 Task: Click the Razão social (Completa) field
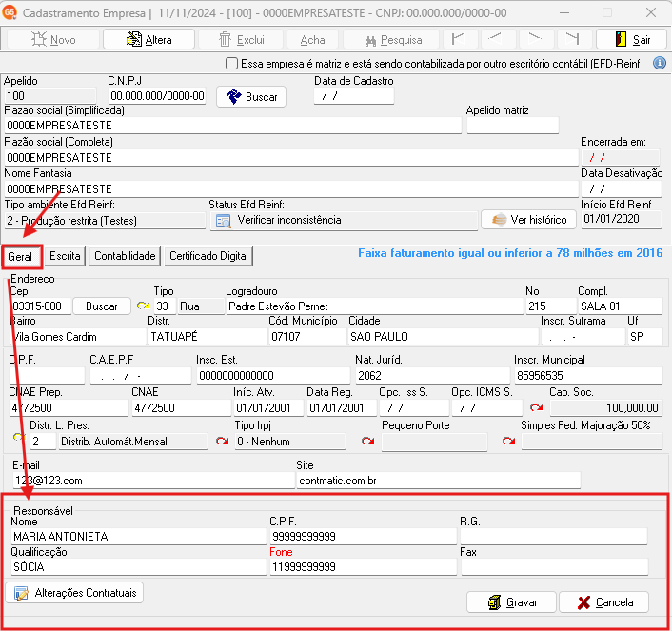(291, 157)
